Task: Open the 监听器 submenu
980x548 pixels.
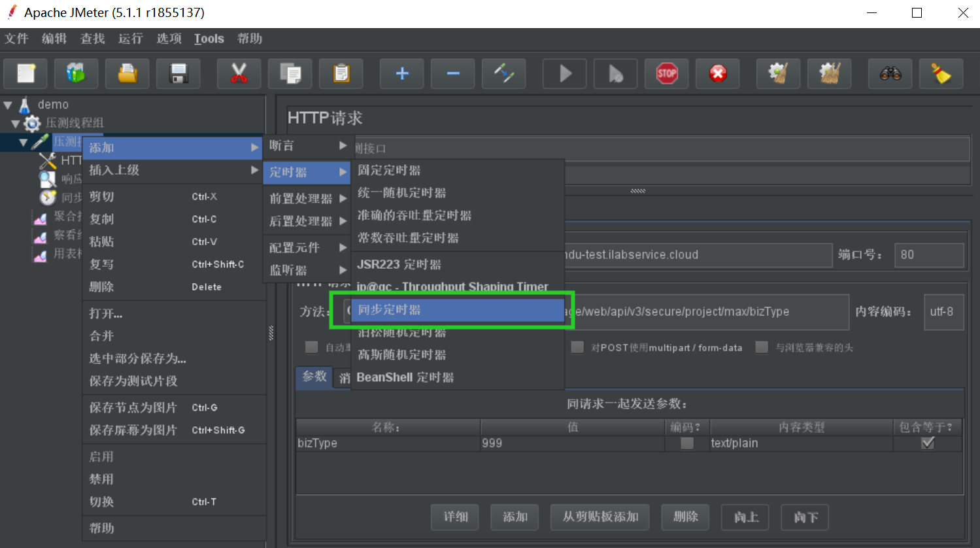Action: point(307,270)
